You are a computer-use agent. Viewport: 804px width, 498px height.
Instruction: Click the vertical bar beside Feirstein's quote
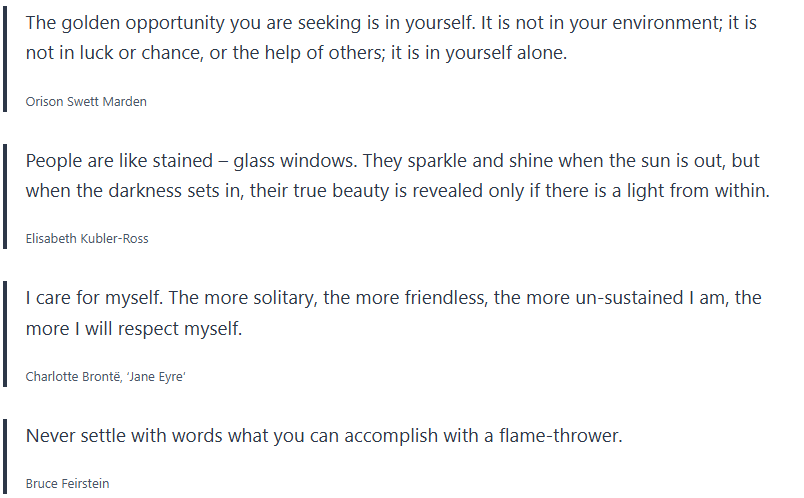pos(6,456)
